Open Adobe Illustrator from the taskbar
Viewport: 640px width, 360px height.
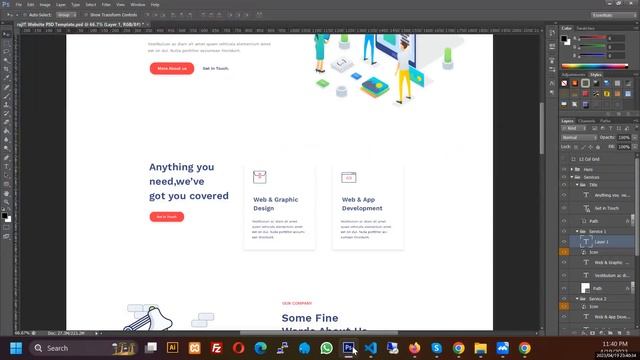pos(173,348)
